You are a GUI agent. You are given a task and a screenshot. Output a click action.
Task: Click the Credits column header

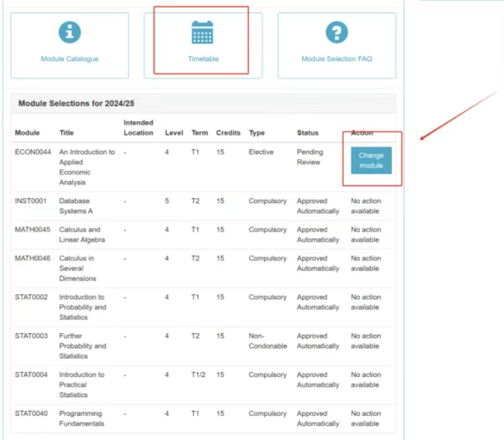(x=228, y=133)
